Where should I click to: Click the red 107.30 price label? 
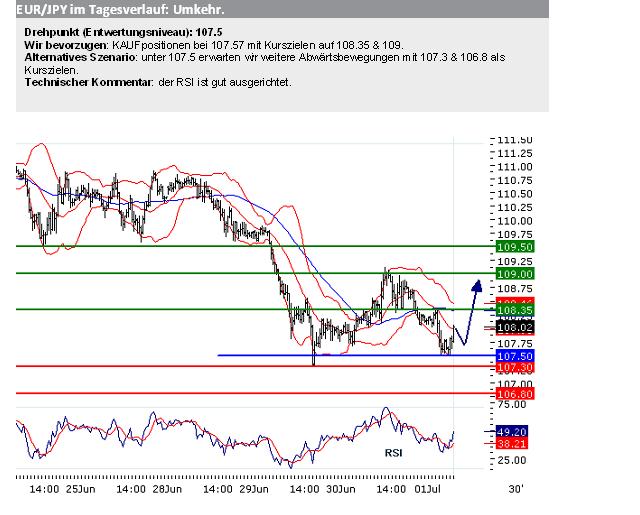click(515, 368)
